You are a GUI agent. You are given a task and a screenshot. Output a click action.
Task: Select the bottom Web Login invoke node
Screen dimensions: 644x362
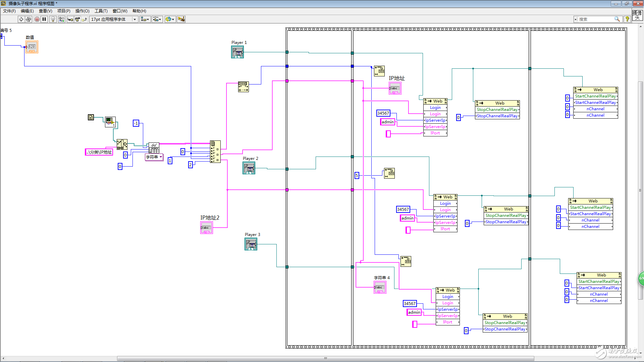448,306
